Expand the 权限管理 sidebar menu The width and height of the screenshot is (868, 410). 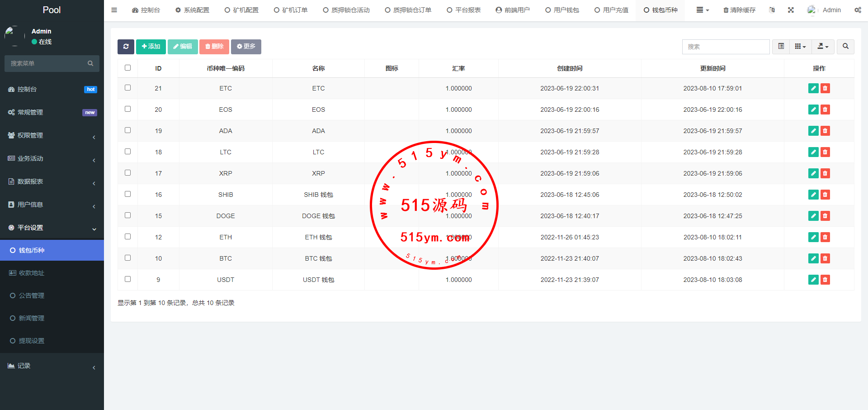[52, 135]
